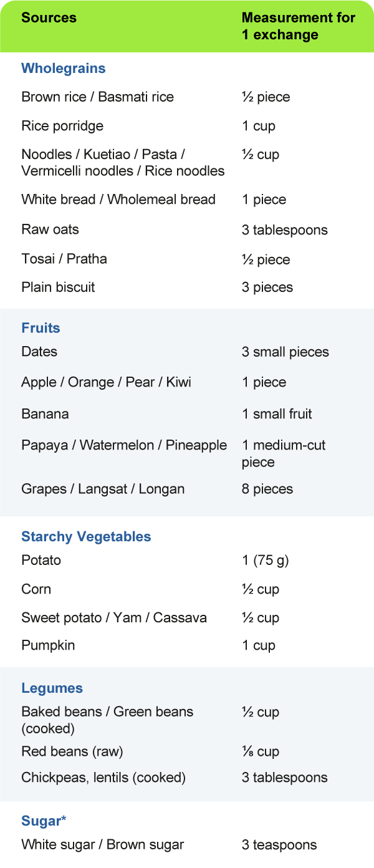The image size is (374, 868).
Task: Select the Fruits section heading
Action: click(x=41, y=328)
